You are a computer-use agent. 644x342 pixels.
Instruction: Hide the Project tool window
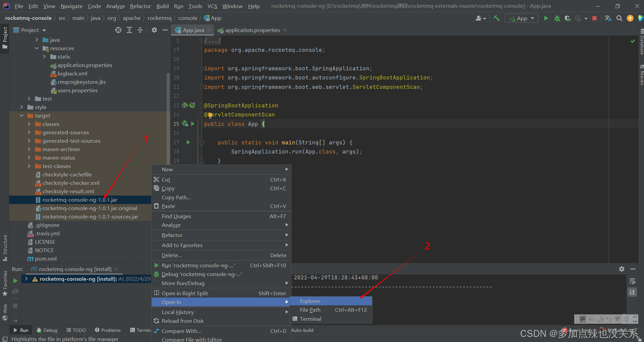click(165, 30)
